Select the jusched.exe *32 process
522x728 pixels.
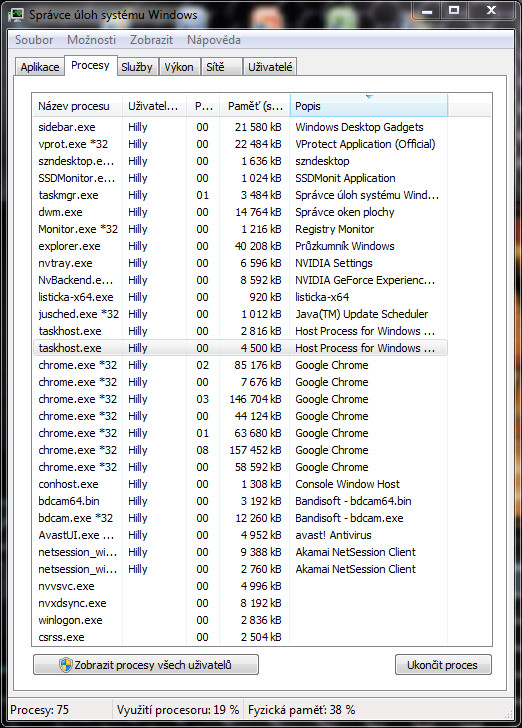tap(240, 314)
